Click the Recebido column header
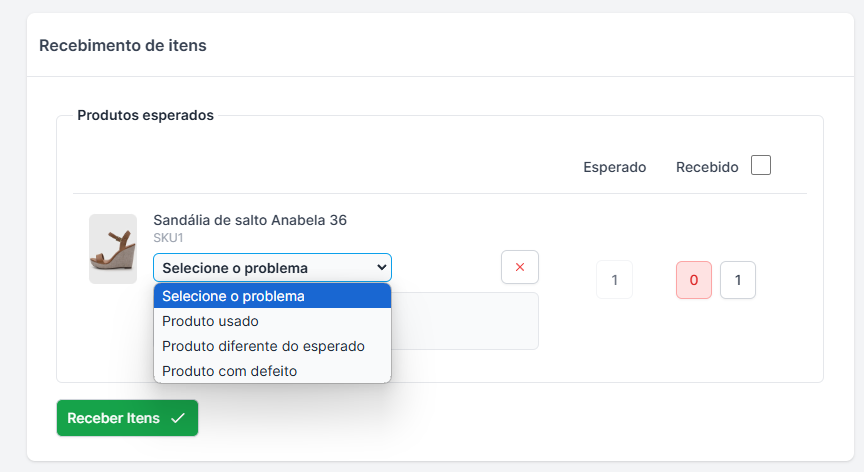 (x=707, y=167)
